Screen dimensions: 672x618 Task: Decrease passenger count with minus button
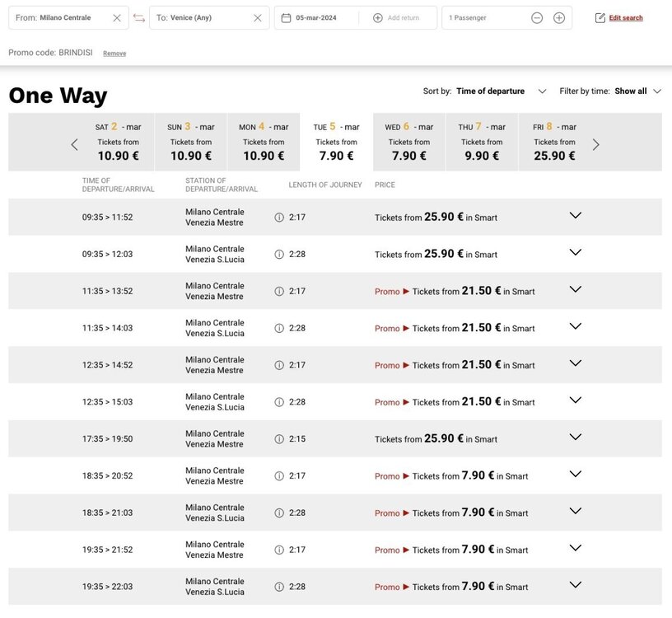coord(537,18)
